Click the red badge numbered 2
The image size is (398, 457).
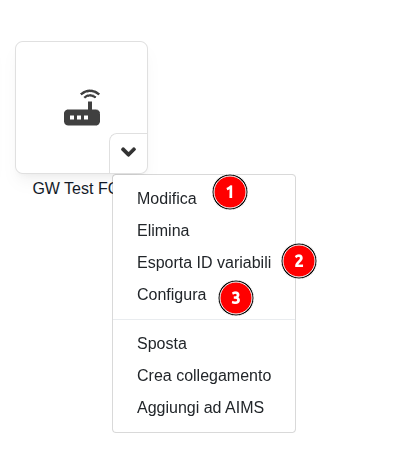pyautogui.click(x=299, y=261)
